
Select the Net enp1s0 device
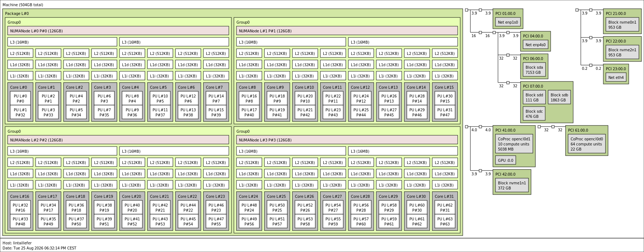(x=508, y=22)
